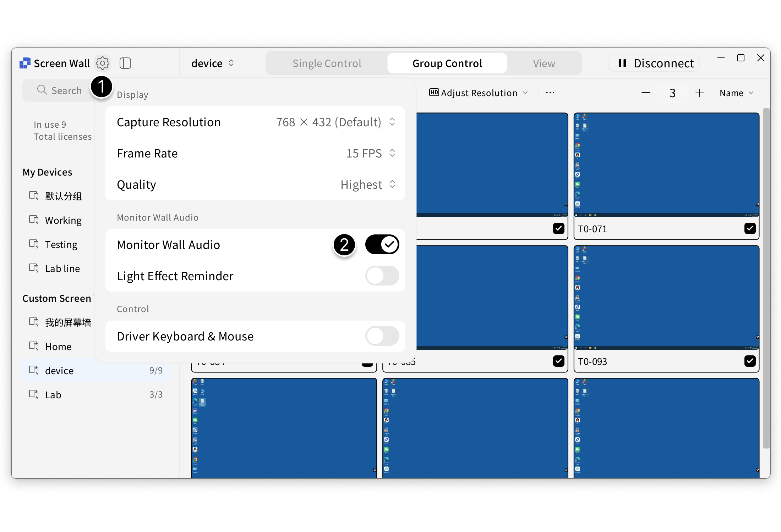
Task: Expand the Adjust Resolution dropdown
Action: tap(479, 93)
